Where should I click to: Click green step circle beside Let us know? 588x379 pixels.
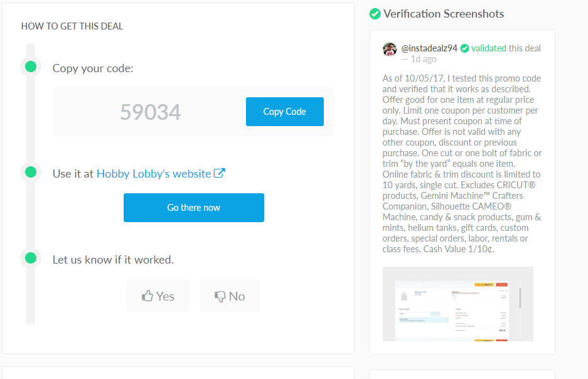pyautogui.click(x=30, y=257)
